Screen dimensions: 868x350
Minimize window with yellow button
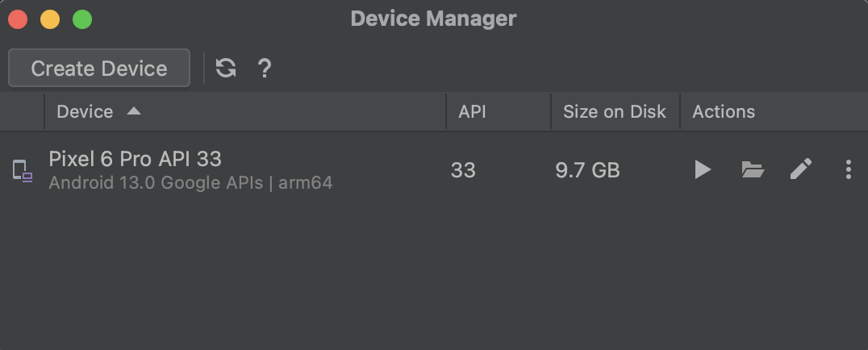(x=50, y=19)
